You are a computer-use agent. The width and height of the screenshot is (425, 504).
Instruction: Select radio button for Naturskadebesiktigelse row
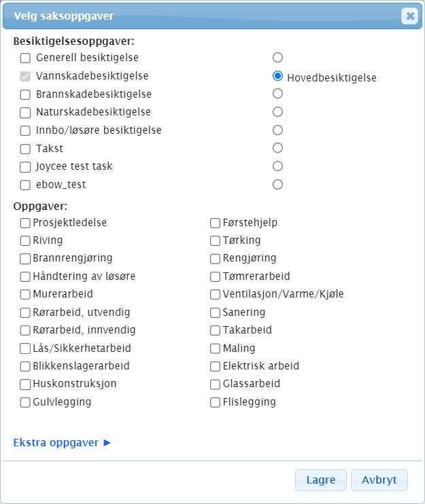point(277,111)
